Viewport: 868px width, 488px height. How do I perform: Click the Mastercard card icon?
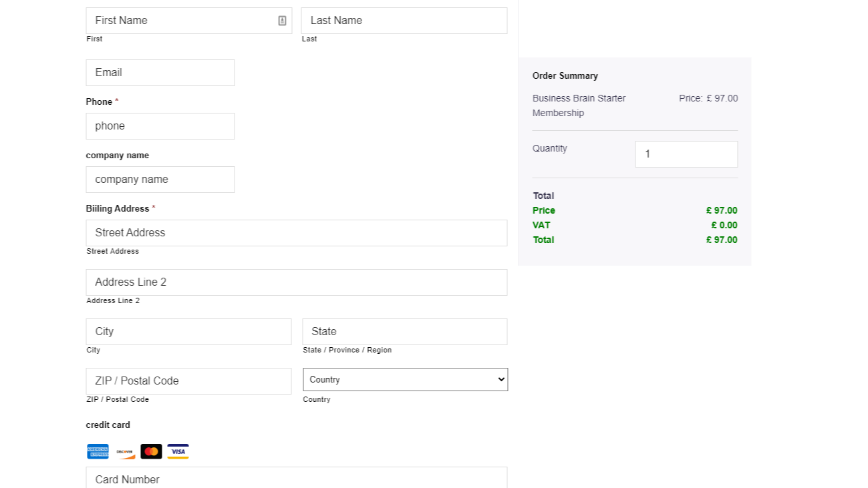pyautogui.click(x=152, y=452)
